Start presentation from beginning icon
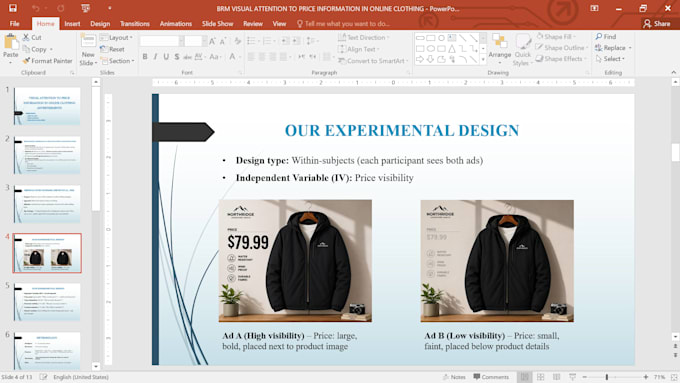680x383 pixels. click(x=85, y=8)
